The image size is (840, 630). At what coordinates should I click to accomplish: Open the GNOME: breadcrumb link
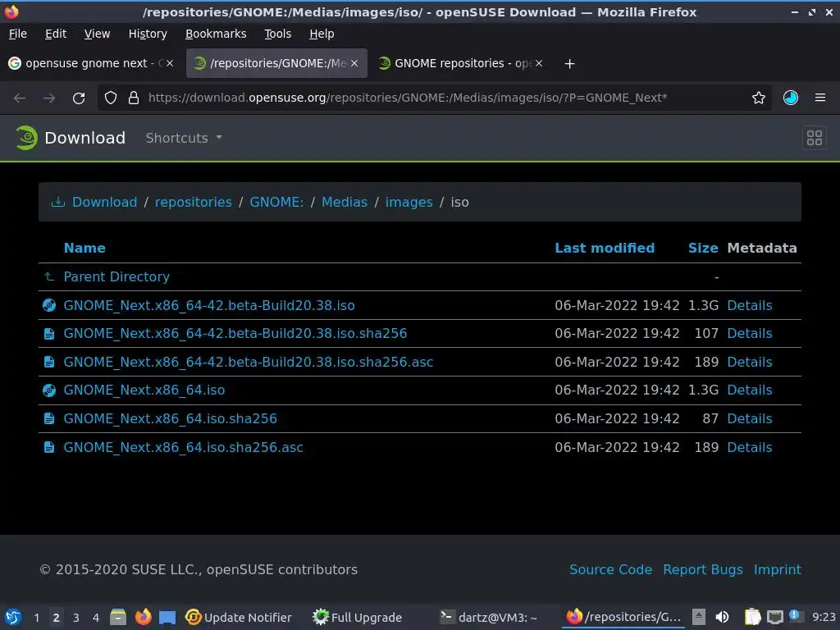pyautogui.click(x=276, y=202)
